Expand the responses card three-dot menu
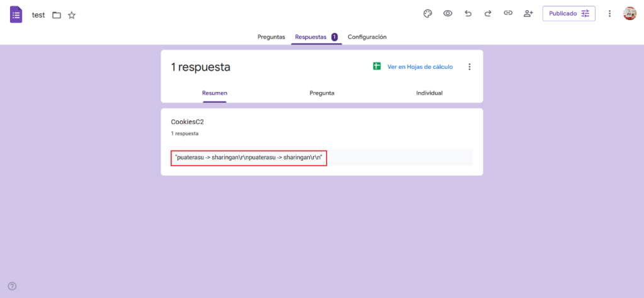644x298 pixels. 469,67
